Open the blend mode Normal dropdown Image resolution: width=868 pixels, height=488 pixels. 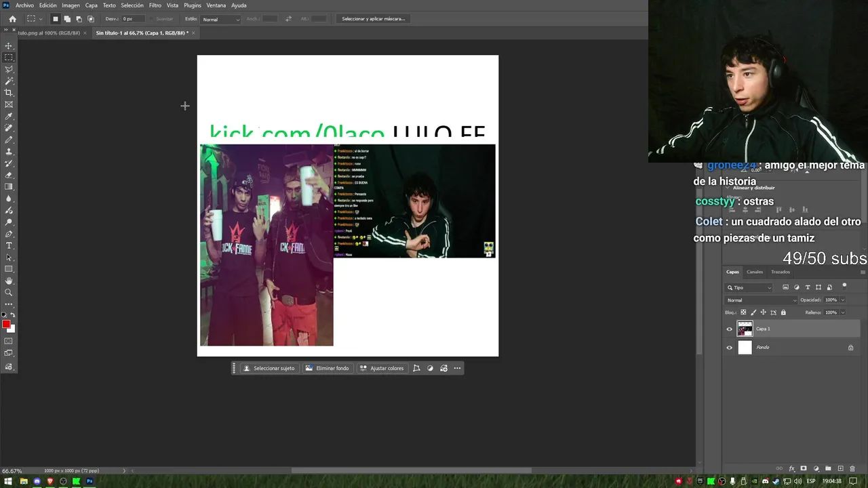[762, 300]
